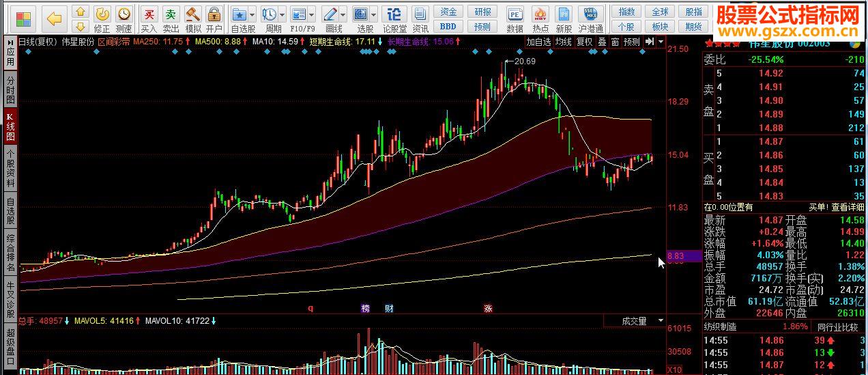The width and height of the screenshot is (868, 375).
Task: Click the blue 财 event marker on timeline
Action: pos(388,308)
